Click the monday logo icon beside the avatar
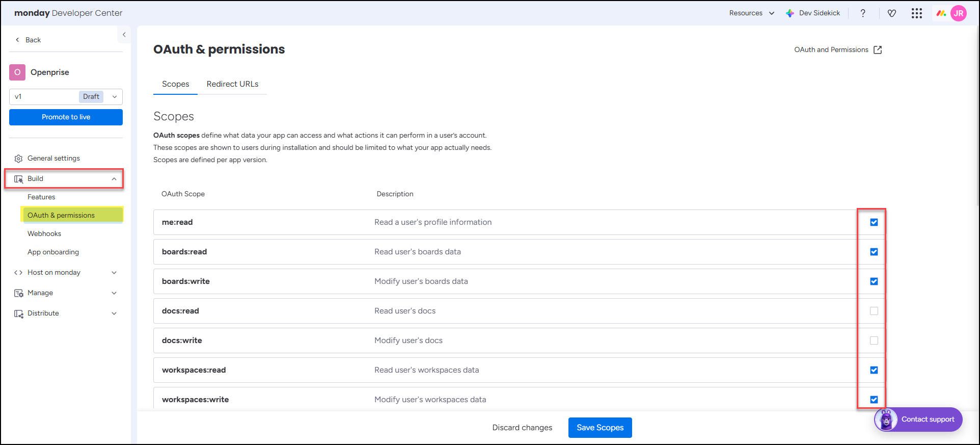980x445 pixels. point(941,13)
